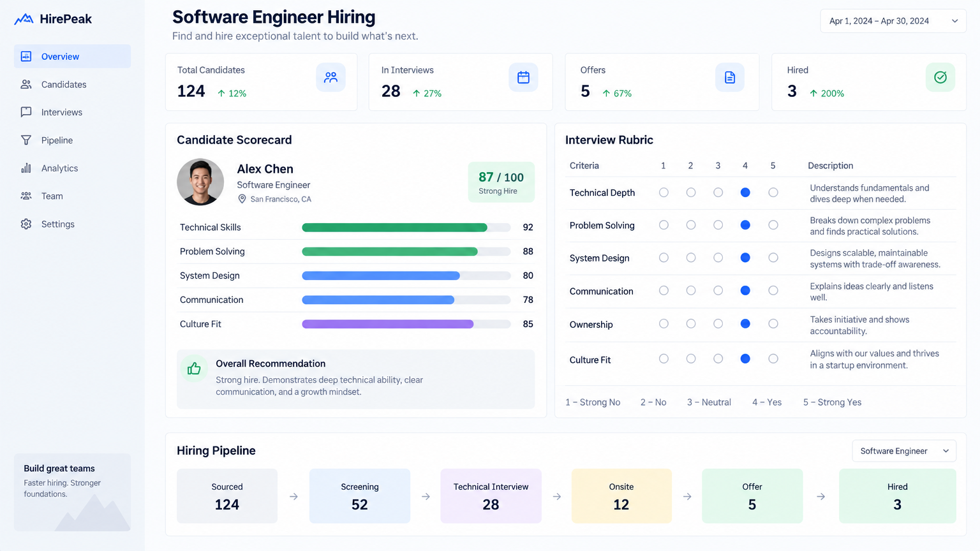Click the arrow between Sourced and Screening
The width and height of the screenshot is (980, 551).
pos(293,496)
